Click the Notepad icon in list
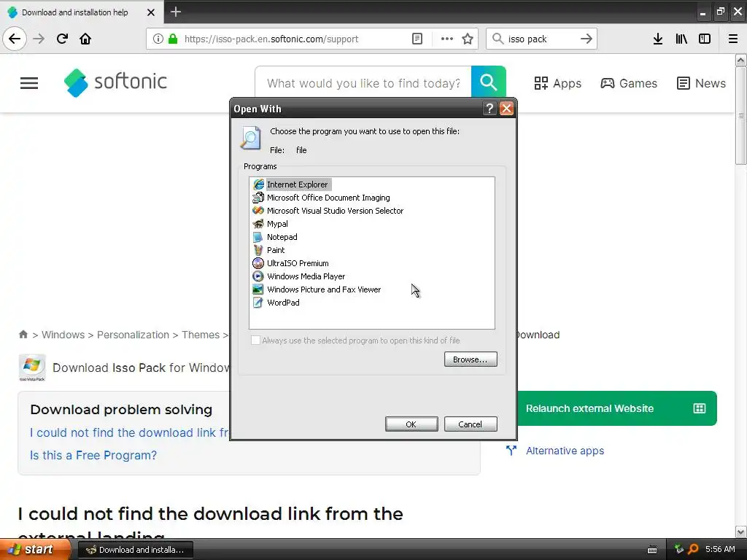The height and width of the screenshot is (560, 747). [258, 237]
